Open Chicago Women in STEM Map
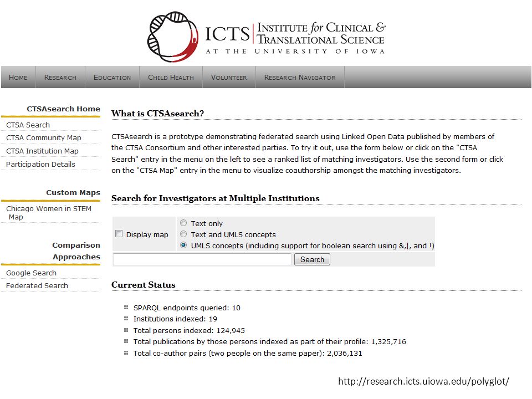 [x=49, y=213]
